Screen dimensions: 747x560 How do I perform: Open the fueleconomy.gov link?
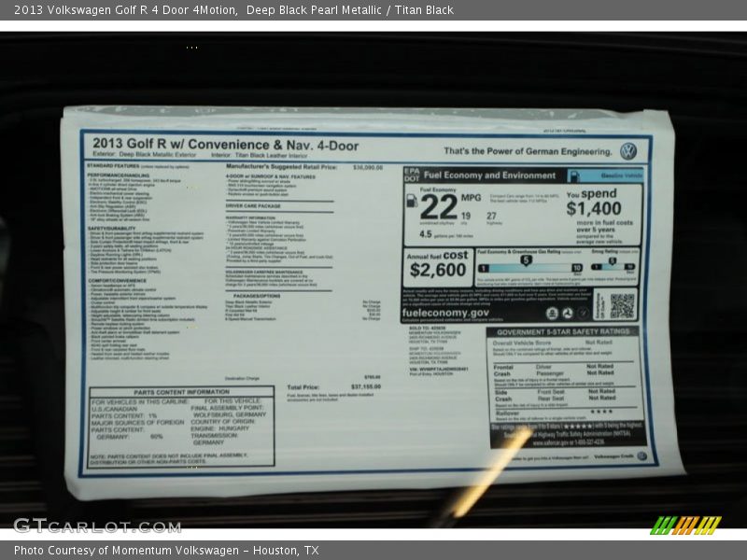tap(445, 313)
